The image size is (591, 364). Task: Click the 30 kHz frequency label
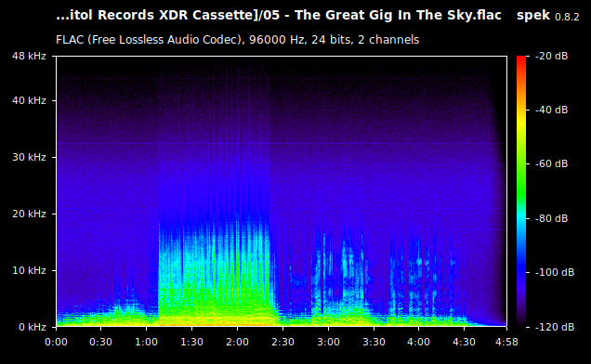(29, 157)
